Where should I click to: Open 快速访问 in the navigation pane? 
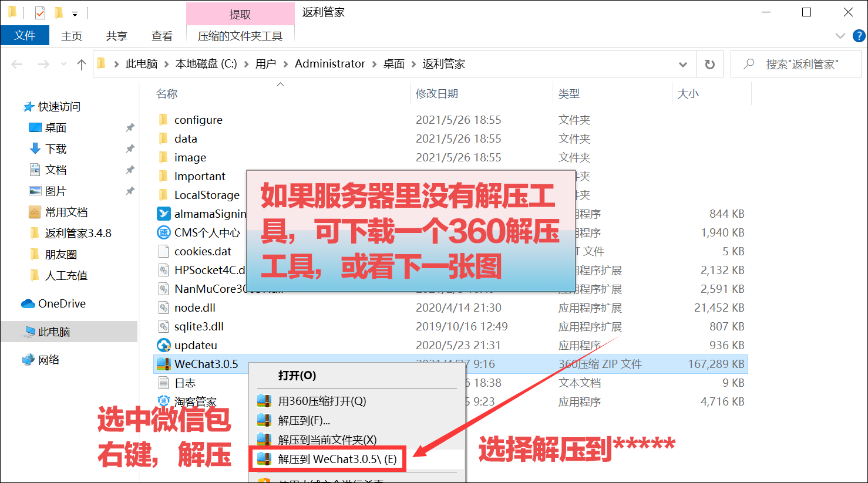[x=59, y=107]
